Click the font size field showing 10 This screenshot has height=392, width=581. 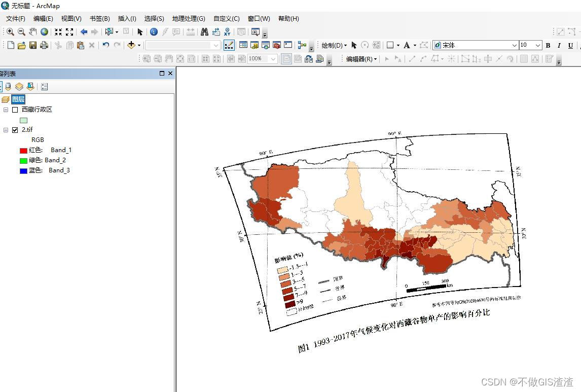pos(527,45)
